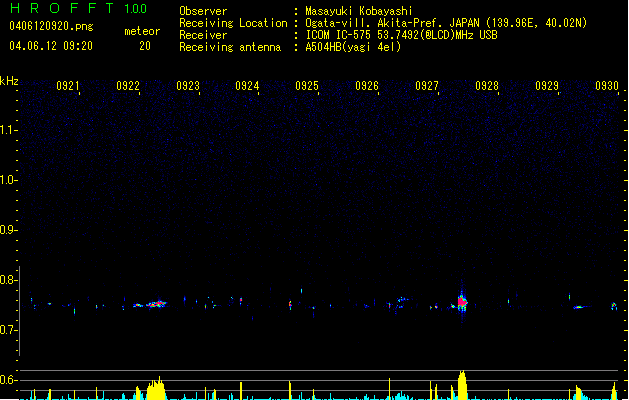Click the HROFFT 1.0.0 title text
Image resolution: width=629 pixels, height=400 pixels.
[79, 8]
